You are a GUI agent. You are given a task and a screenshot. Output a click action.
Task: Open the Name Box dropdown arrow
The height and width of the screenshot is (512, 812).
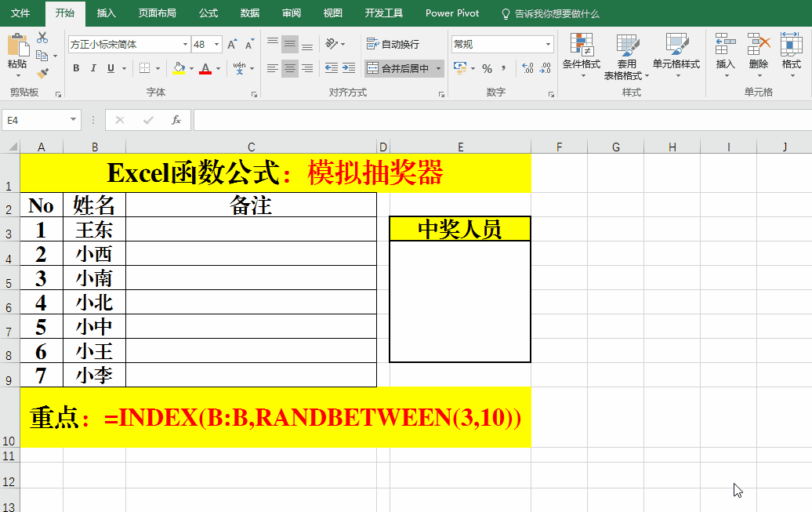pos(74,120)
